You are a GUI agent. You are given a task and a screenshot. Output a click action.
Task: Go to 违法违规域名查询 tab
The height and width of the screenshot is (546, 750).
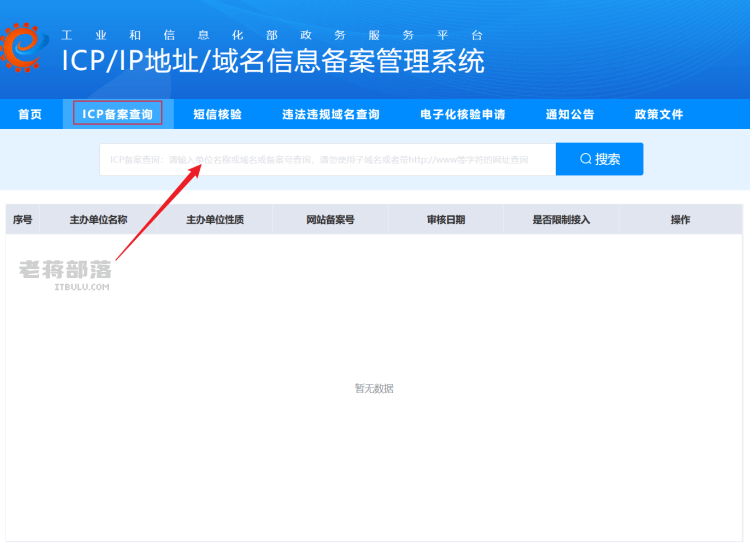point(331,114)
